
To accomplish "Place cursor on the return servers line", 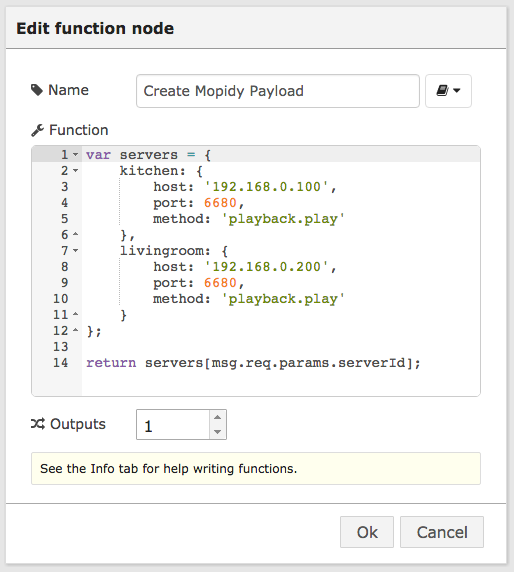I will tap(254, 363).
